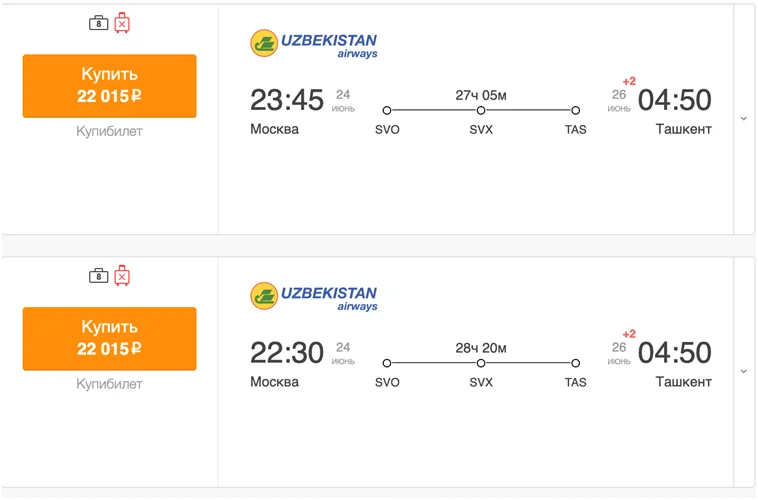
Task: Click TAS arrival dot on 27ч 05м route
Action: point(576,110)
